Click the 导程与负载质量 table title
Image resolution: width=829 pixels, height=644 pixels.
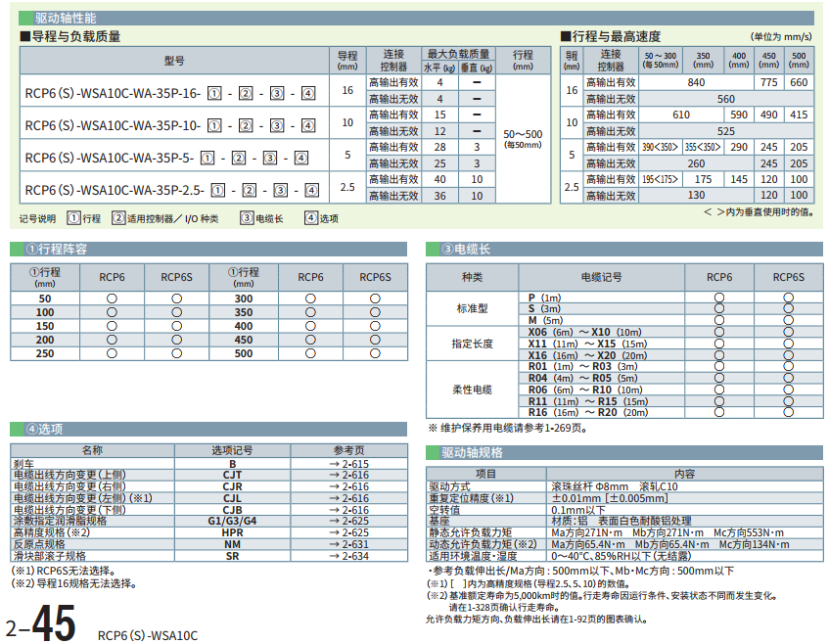pyautogui.click(x=70, y=36)
